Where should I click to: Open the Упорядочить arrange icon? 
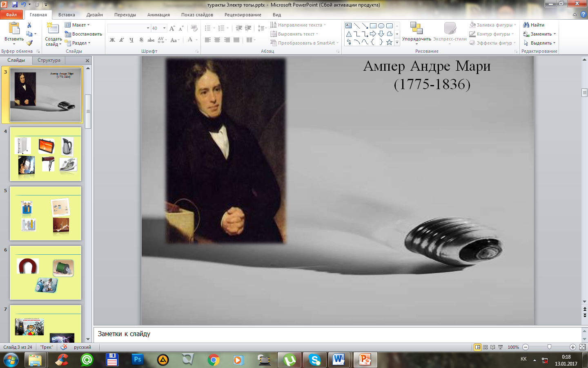point(416,29)
